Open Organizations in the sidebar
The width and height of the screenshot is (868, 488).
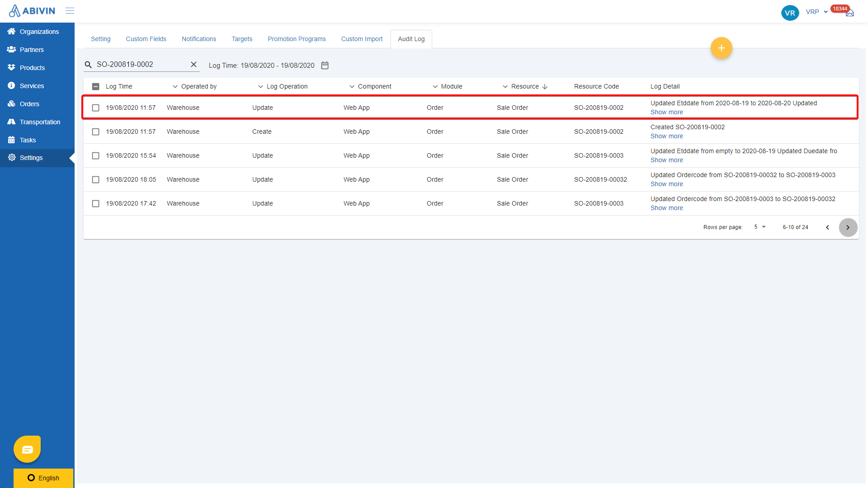pyautogui.click(x=37, y=32)
